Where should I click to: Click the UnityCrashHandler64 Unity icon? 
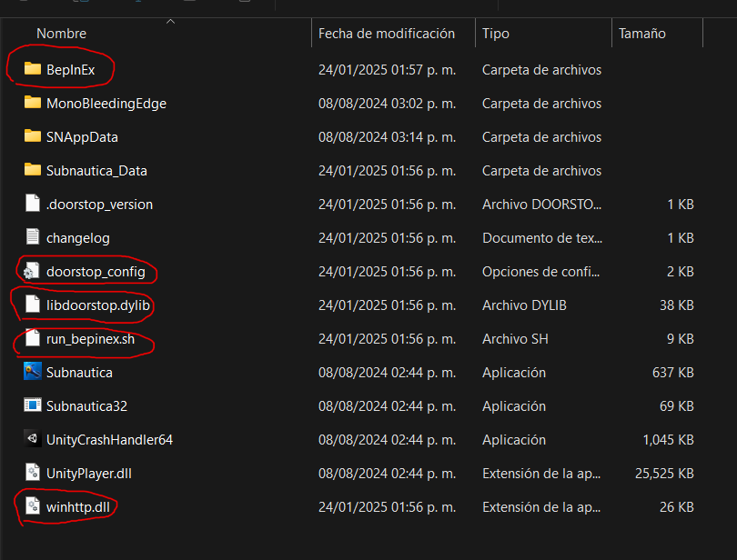pos(33,439)
